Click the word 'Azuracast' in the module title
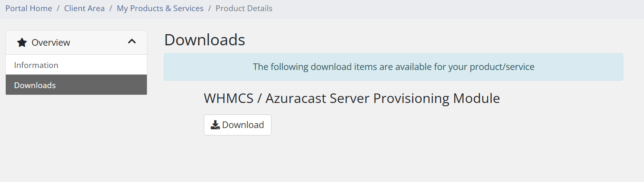 coord(295,98)
